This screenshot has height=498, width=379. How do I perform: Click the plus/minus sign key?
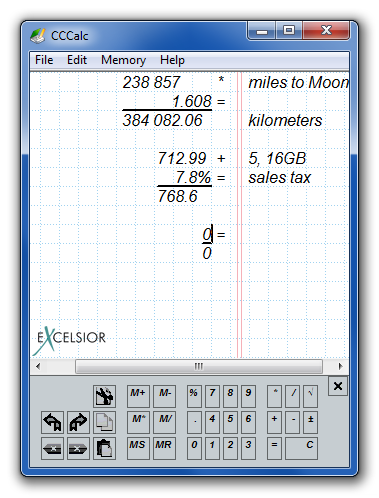click(x=310, y=422)
